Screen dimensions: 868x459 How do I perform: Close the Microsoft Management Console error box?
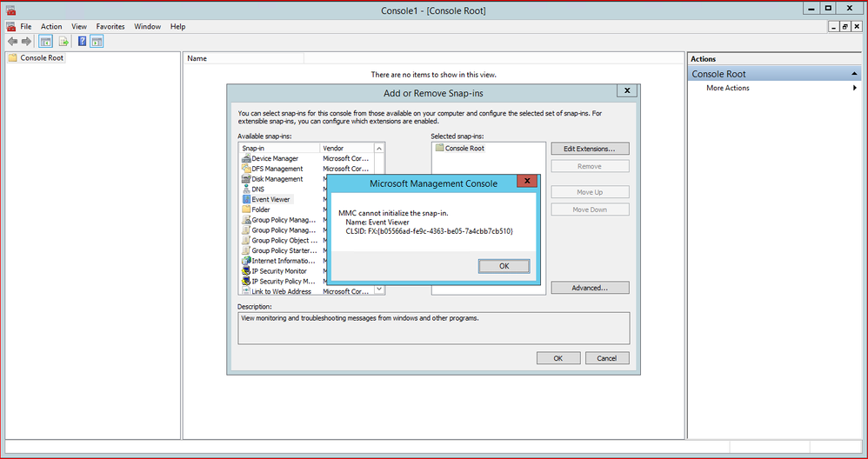coord(527,182)
